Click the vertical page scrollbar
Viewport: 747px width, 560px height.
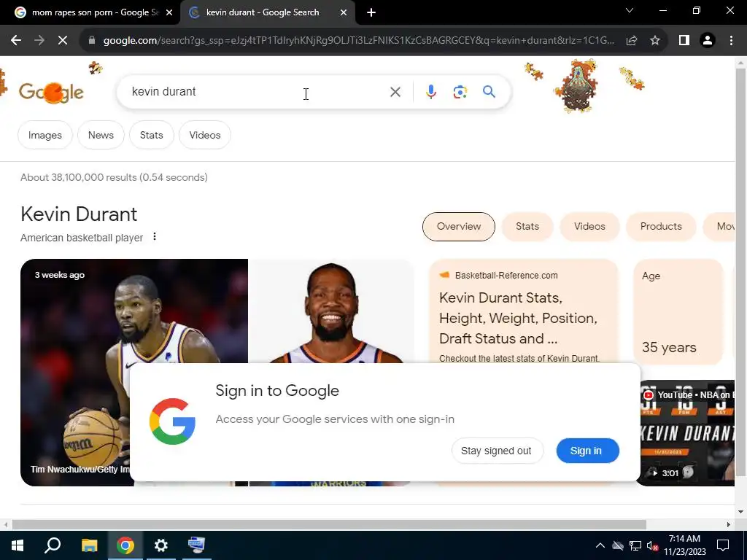740,271
